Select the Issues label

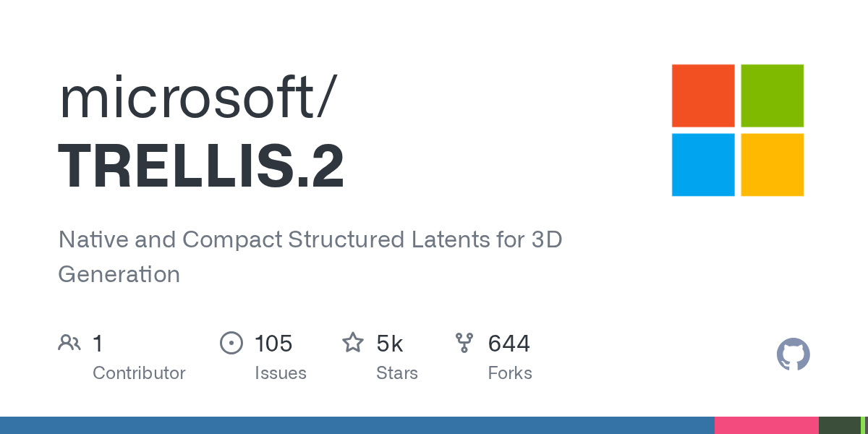pos(281,373)
